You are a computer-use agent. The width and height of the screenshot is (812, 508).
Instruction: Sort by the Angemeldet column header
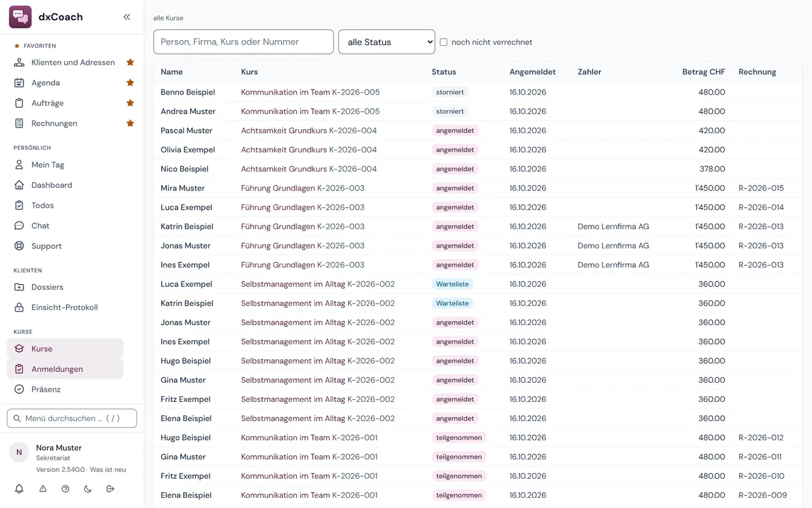tap(532, 72)
